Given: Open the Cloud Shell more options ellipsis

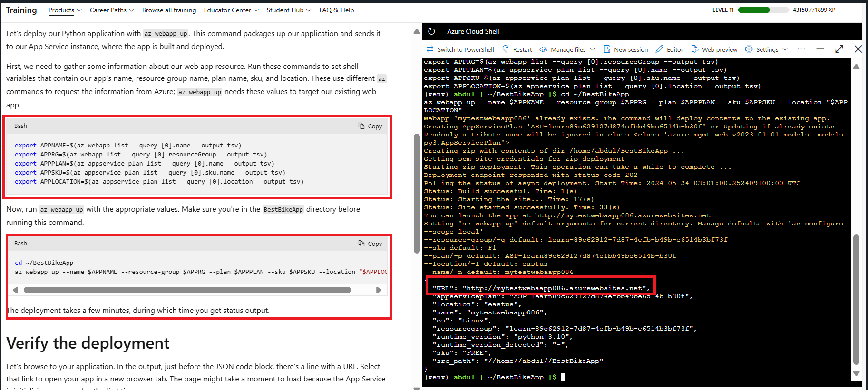Looking at the screenshot, I should coord(801,49).
